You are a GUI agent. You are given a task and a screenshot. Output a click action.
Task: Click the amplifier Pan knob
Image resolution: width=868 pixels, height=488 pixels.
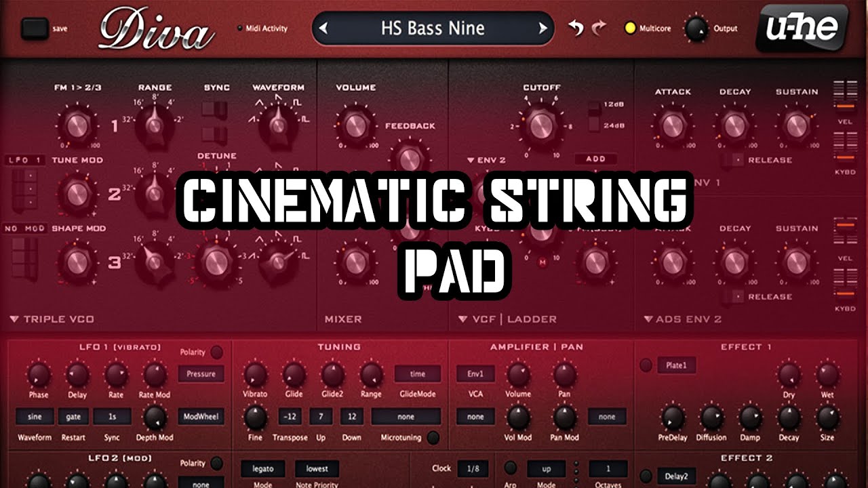[564, 374]
